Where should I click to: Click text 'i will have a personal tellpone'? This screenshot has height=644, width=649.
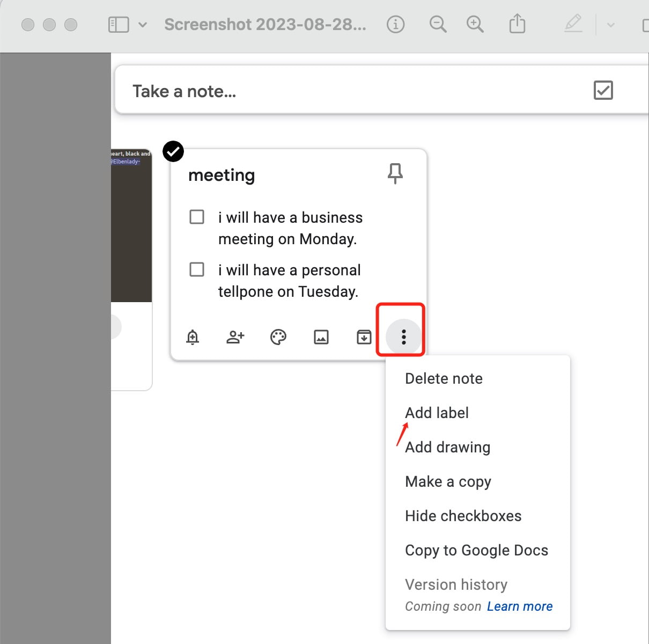click(x=289, y=281)
